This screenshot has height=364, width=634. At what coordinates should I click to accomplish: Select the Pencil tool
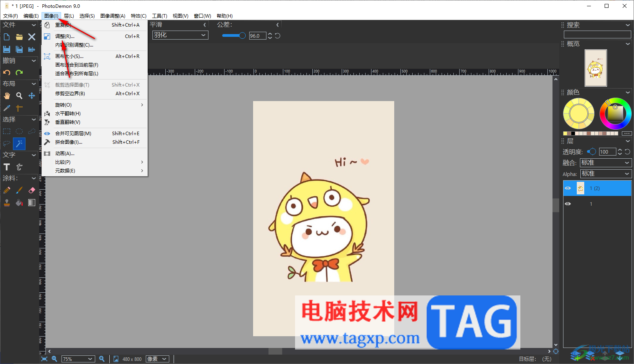[7, 190]
